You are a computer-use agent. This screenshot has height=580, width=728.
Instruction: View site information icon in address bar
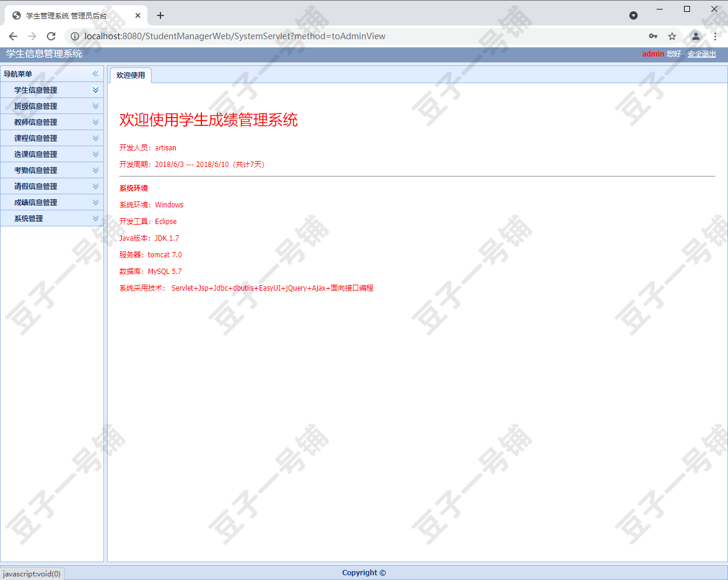click(x=75, y=36)
